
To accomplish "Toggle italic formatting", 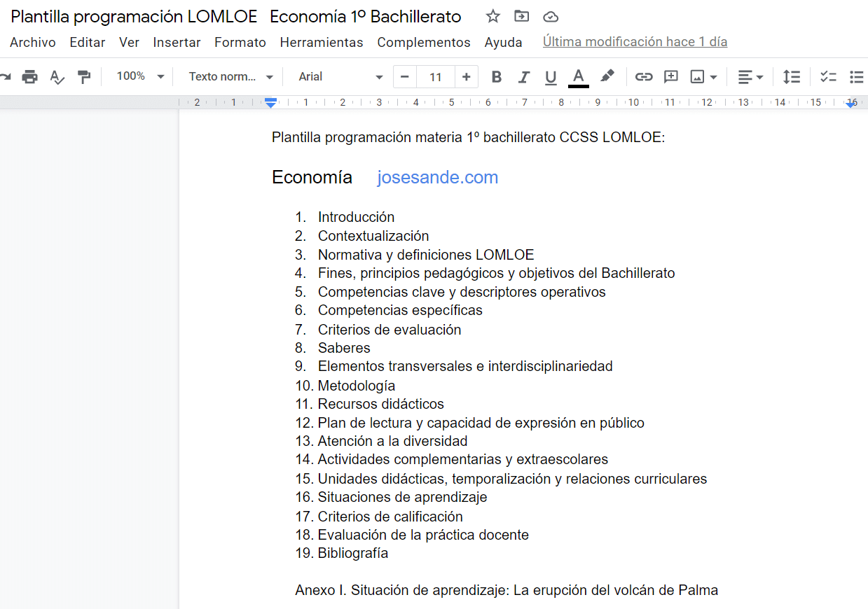I will (523, 77).
